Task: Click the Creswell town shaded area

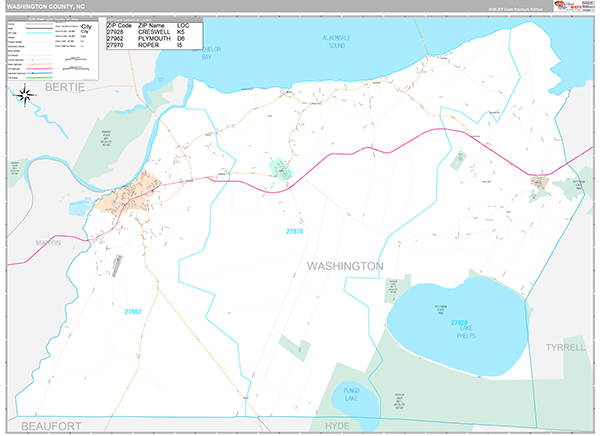Action: click(539, 181)
